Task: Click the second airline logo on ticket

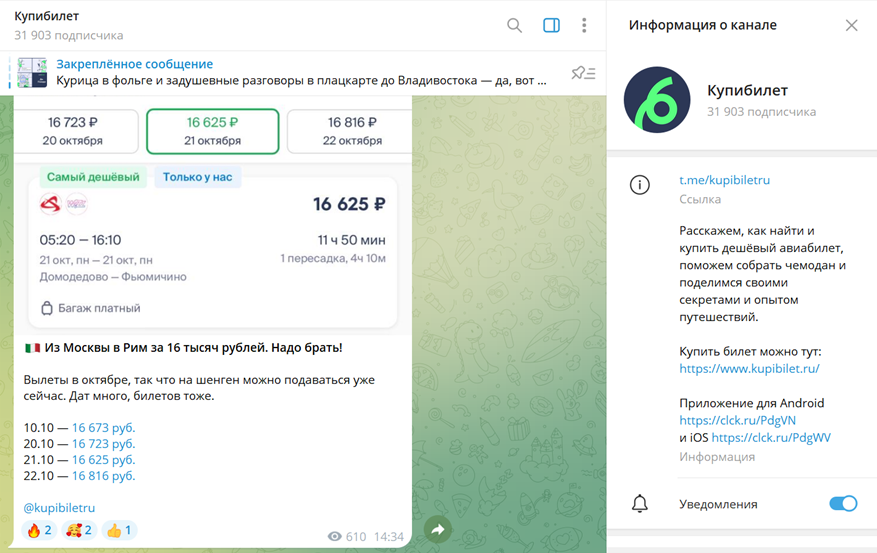Action: tap(77, 204)
